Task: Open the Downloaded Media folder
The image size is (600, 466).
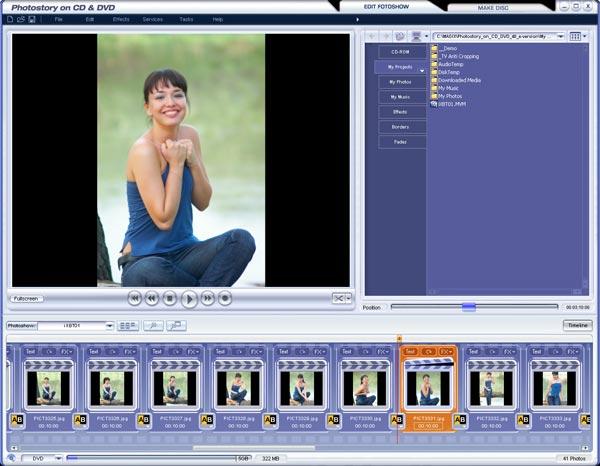Action: coord(456,80)
